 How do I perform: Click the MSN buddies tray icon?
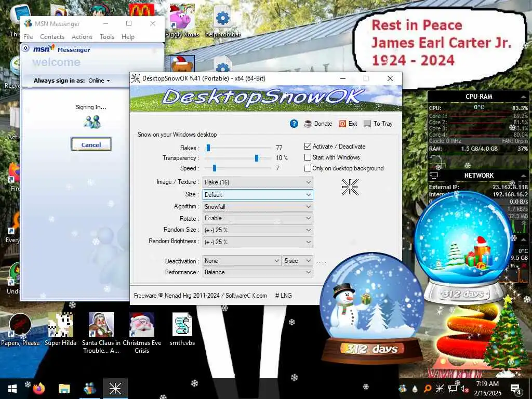click(x=403, y=389)
